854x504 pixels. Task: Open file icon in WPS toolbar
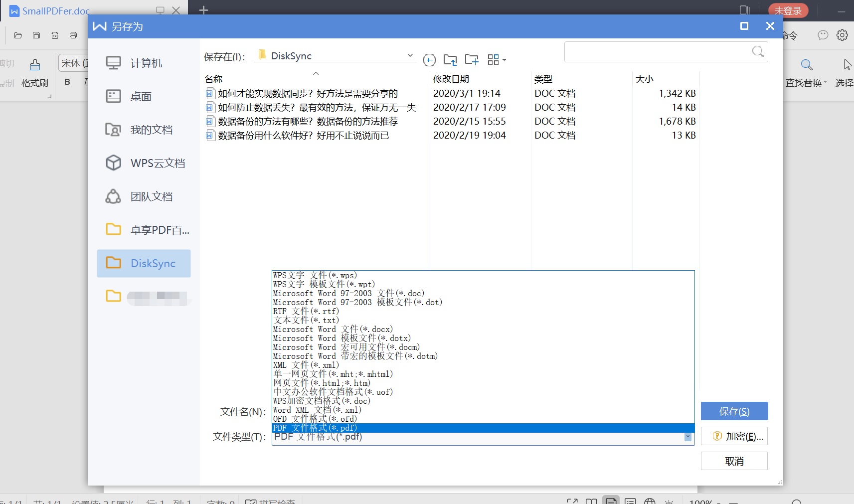point(18,35)
